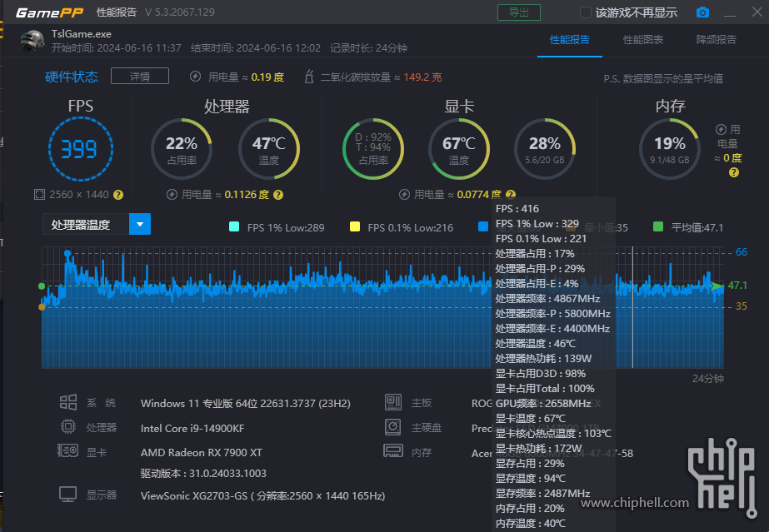Click the yellow FPS 0.1% Low legend swatch
This screenshot has width=769, height=532.
(355, 226)
